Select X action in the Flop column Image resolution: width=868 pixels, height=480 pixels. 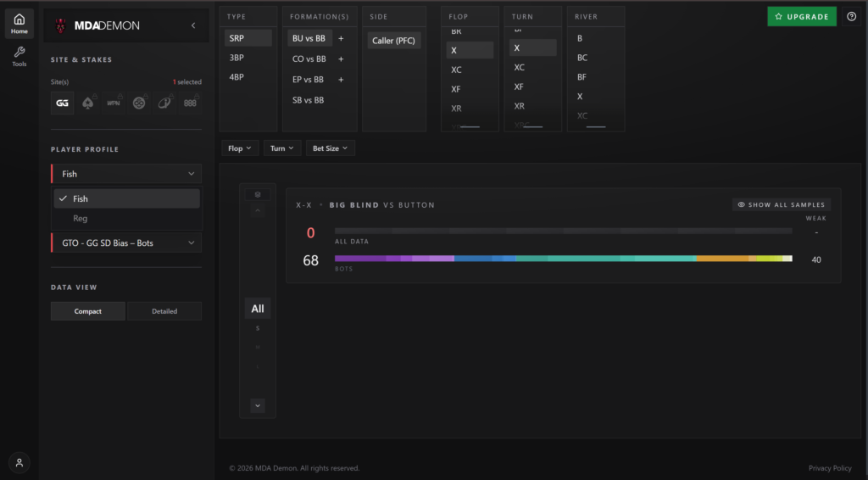[470, 50]
